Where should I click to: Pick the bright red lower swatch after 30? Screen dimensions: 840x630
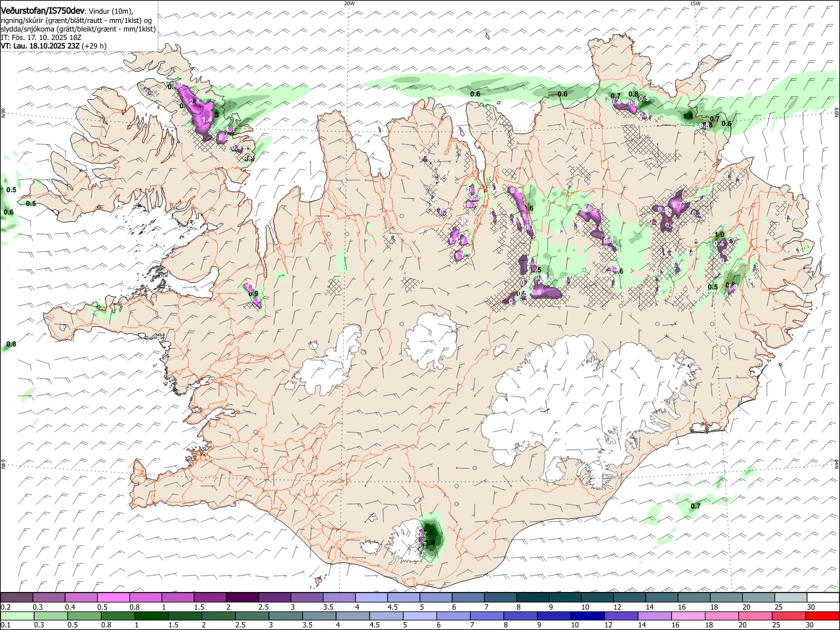(823, 616)
